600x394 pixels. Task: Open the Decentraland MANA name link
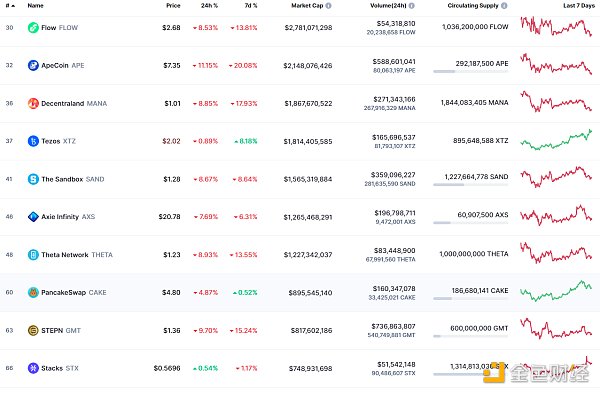(74, 104)
